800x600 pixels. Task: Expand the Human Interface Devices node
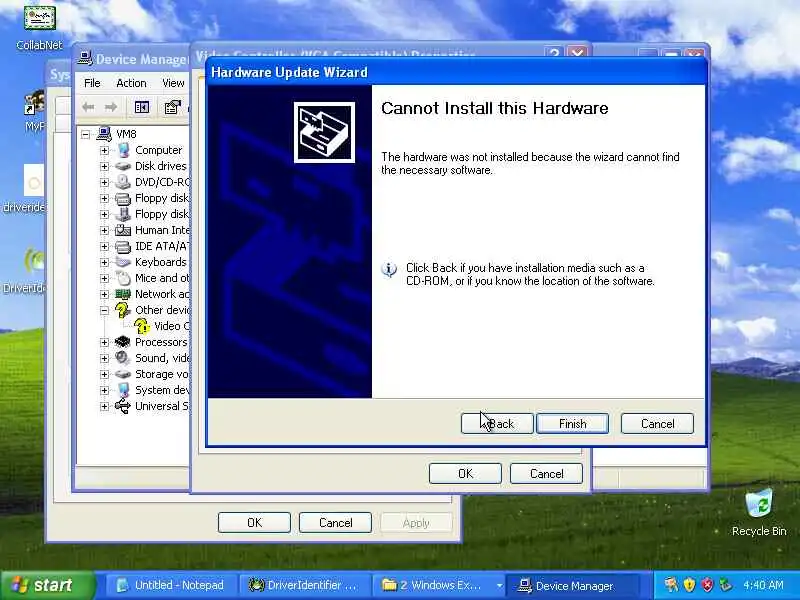(x=104, y=230)
